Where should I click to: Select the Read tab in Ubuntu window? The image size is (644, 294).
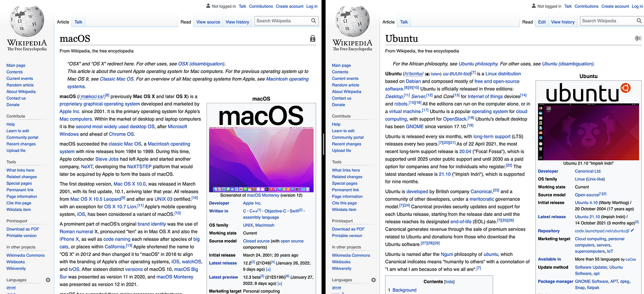[528, 22]
